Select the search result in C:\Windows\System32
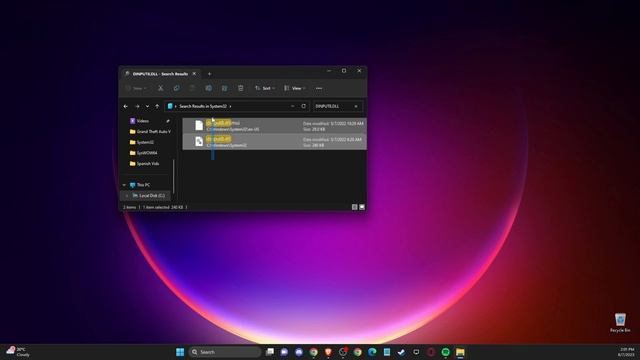This screenshot has height=360, width=640. pos(274,142)
